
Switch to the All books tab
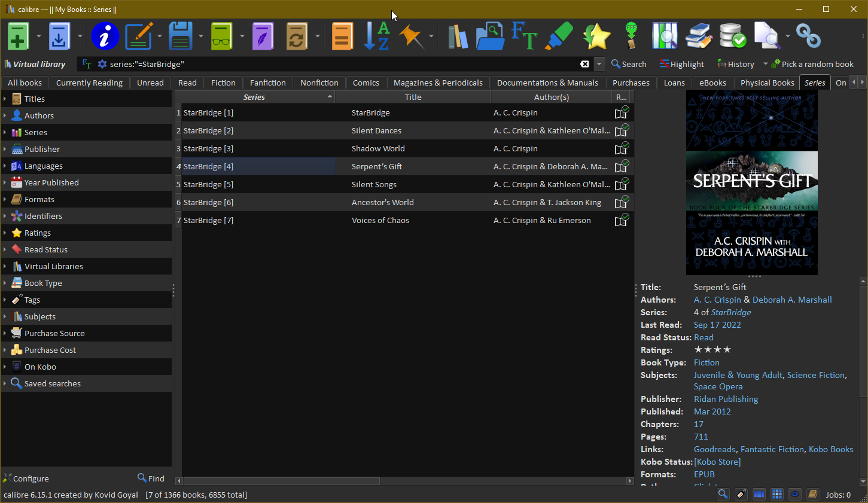25,83
